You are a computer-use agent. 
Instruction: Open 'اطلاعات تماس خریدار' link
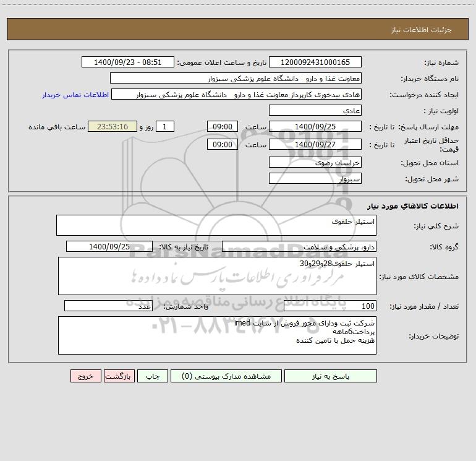[75, 95]
